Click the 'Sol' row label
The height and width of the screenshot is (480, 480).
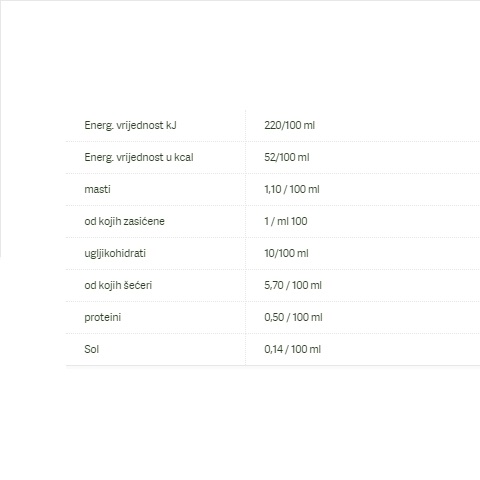coord(92,349)
